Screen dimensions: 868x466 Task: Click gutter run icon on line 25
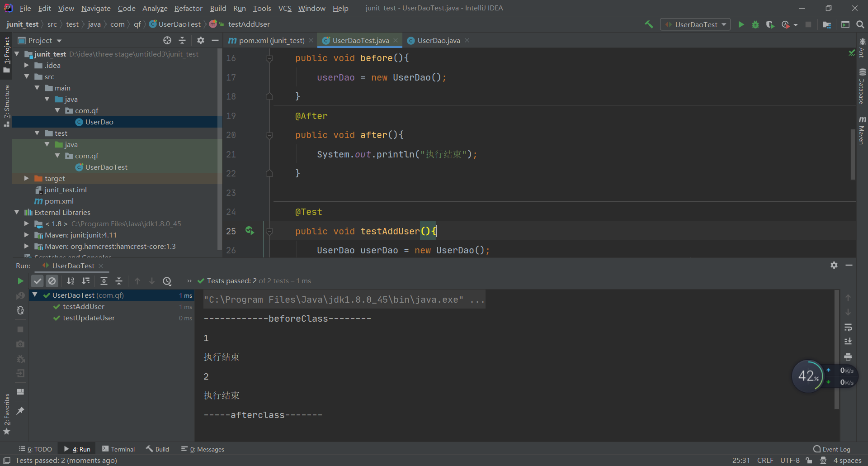point(250,231)
